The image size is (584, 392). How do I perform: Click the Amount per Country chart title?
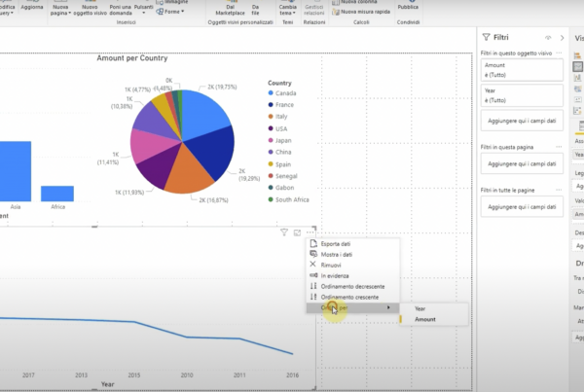tap(132, 58)
